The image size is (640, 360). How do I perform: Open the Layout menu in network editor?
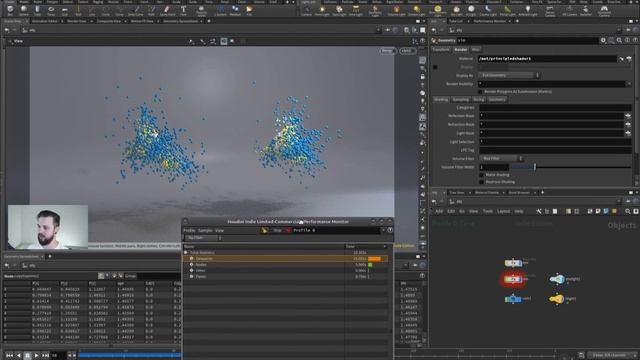pos(503,211)
